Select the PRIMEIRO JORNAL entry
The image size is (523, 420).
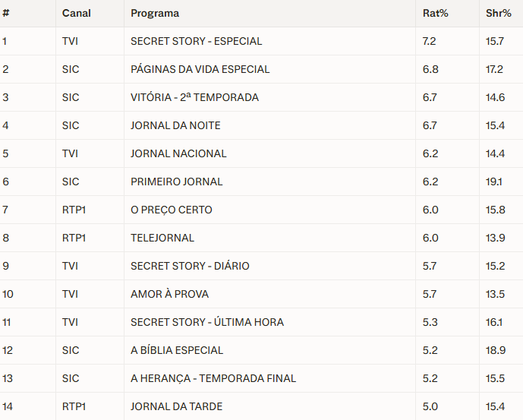[176, 182]
